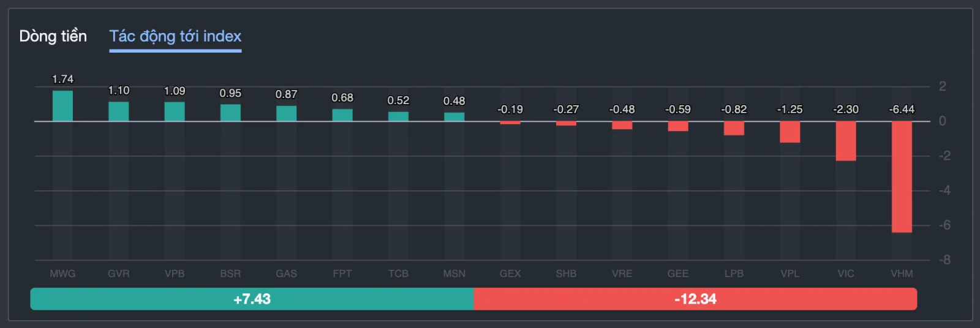Click the -6.44 value label above VHM
The image size is (980, 328).
pos(902,110)
